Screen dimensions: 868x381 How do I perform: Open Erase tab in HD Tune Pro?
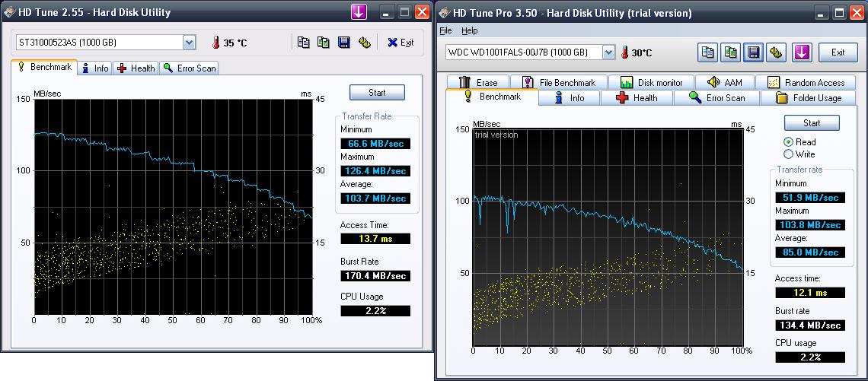click(477, 82)
